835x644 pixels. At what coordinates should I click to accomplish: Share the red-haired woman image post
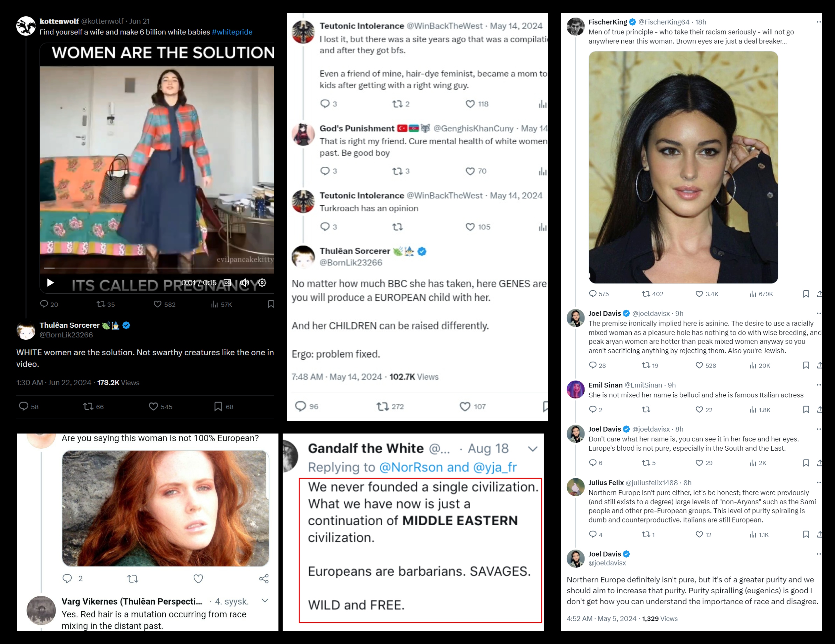point(264,579)
